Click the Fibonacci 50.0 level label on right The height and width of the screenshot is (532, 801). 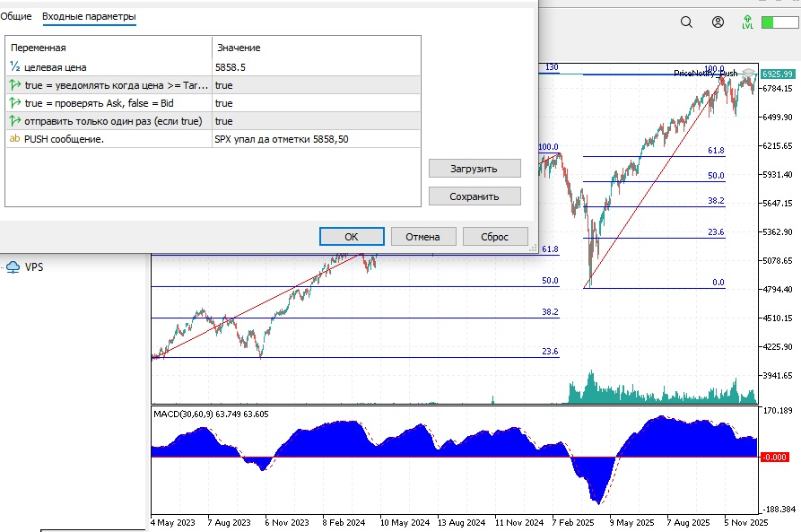coord(716,175)
